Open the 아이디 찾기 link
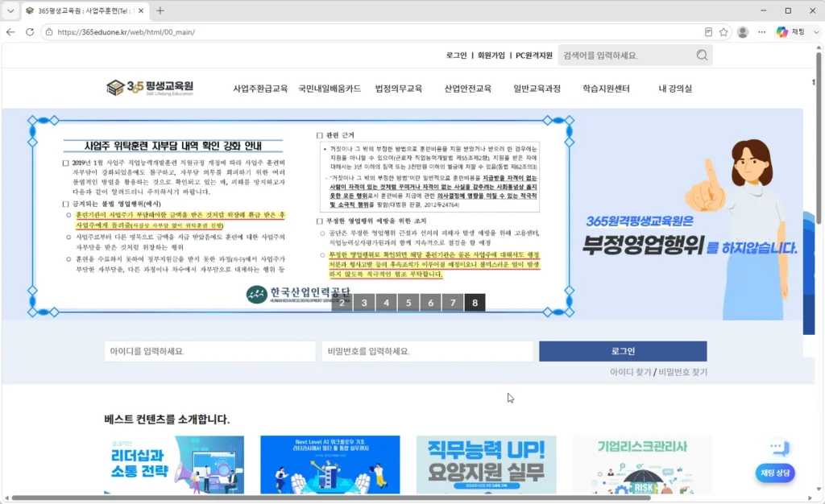Viewport: 825px width, 504px height. click(630, 372)
